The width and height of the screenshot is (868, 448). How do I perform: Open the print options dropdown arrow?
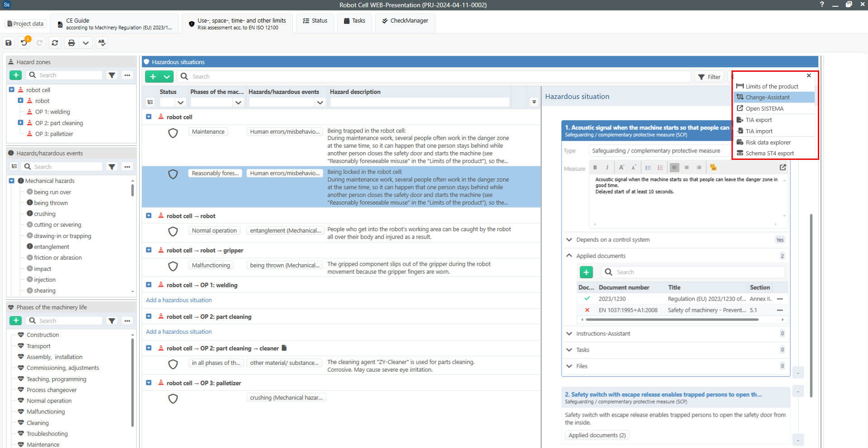click(85, 43)
